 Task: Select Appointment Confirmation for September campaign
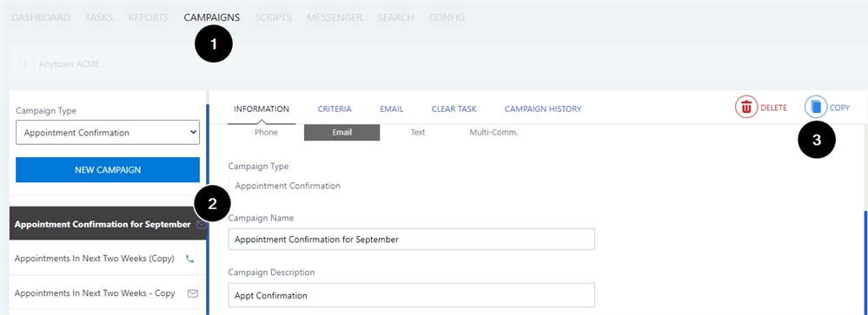click(108, 224)
